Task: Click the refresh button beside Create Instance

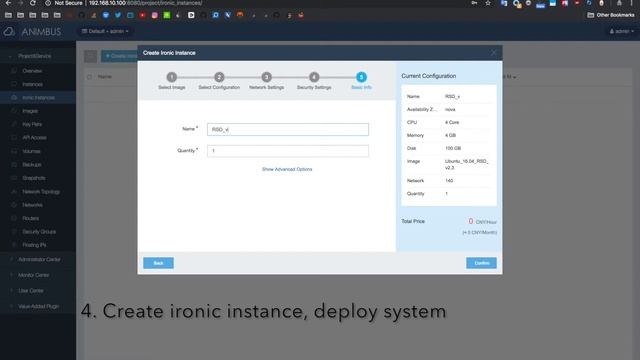Action: (x=91, y=56)
